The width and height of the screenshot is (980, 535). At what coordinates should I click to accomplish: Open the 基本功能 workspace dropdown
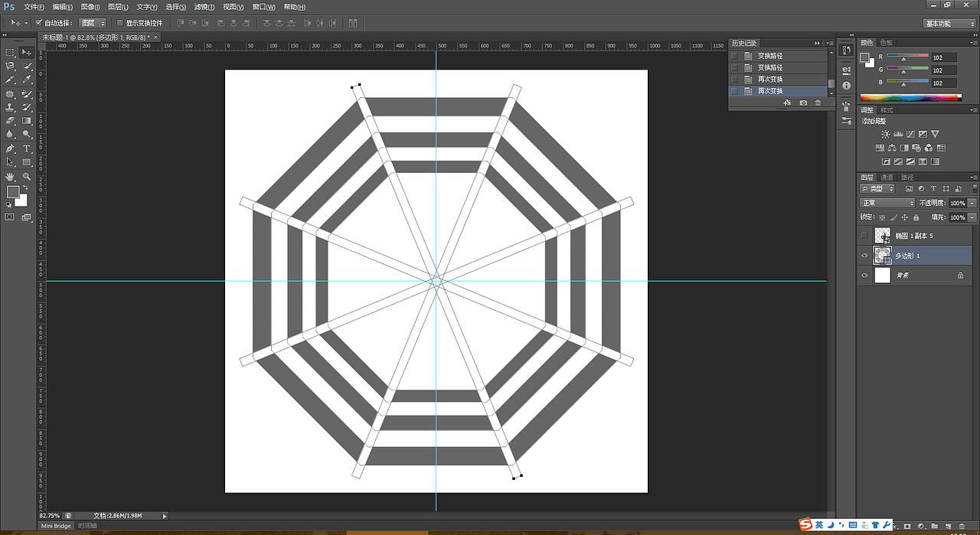949,24
